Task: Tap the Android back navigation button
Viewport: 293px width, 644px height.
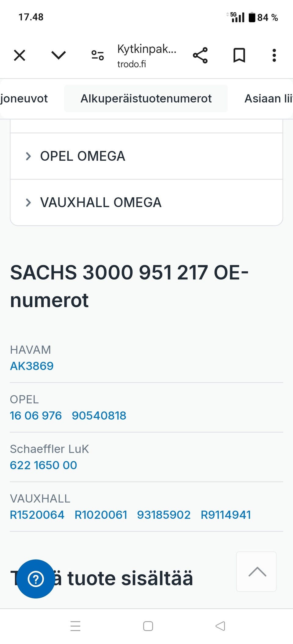Action: pyautogui.click(x=220, y=626)
